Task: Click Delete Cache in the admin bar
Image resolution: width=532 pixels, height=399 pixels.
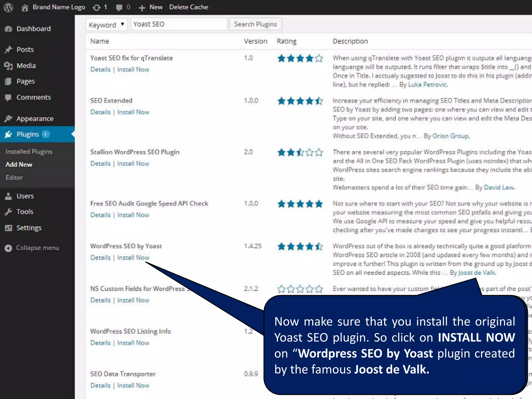Action: [x=189, y=7]
